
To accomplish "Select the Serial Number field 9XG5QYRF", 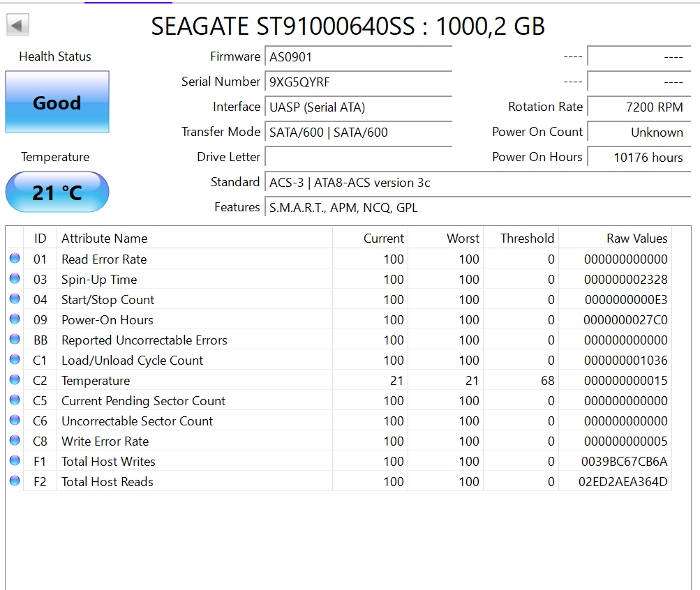I will pos(359,82).
